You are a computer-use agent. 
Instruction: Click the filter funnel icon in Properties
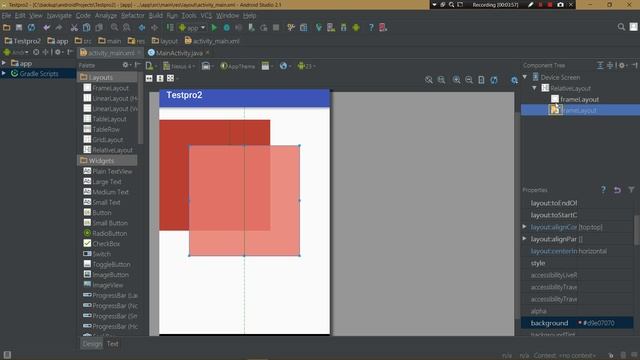coord(631,190)
